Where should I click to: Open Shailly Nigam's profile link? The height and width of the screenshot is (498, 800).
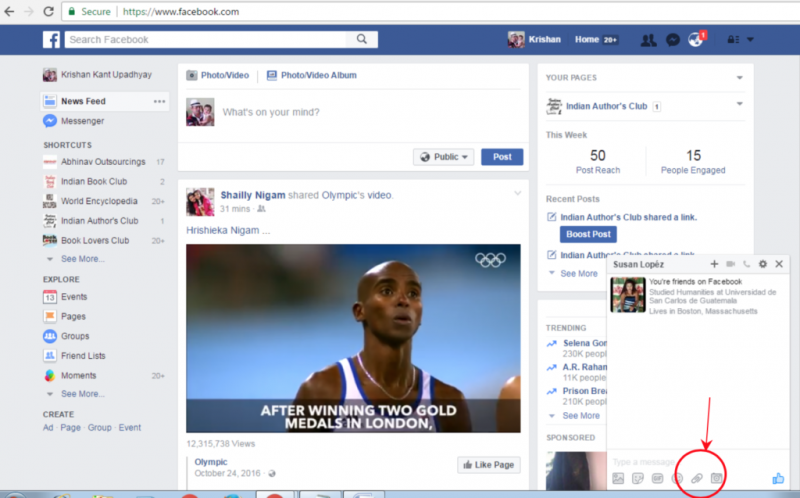(x=253, y=195)
